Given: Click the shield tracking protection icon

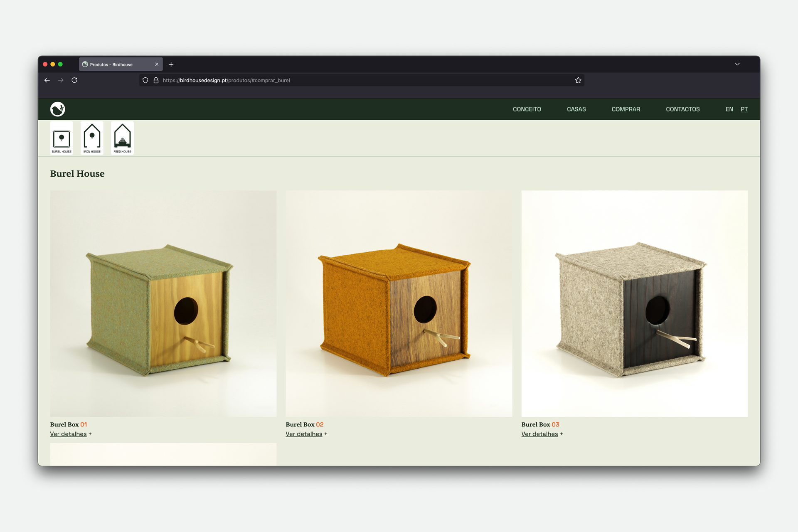Looking at the screenshot, I should point(145,80).
